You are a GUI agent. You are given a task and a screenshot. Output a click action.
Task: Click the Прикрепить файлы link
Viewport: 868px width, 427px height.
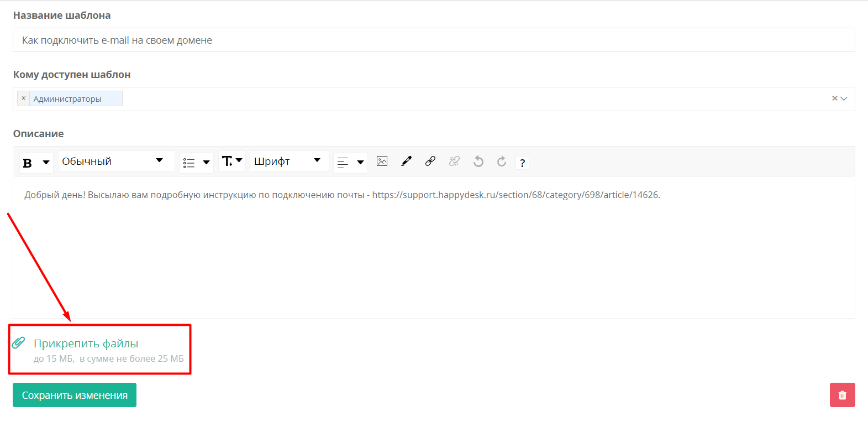pyautogui.click(x=86, y=343)
